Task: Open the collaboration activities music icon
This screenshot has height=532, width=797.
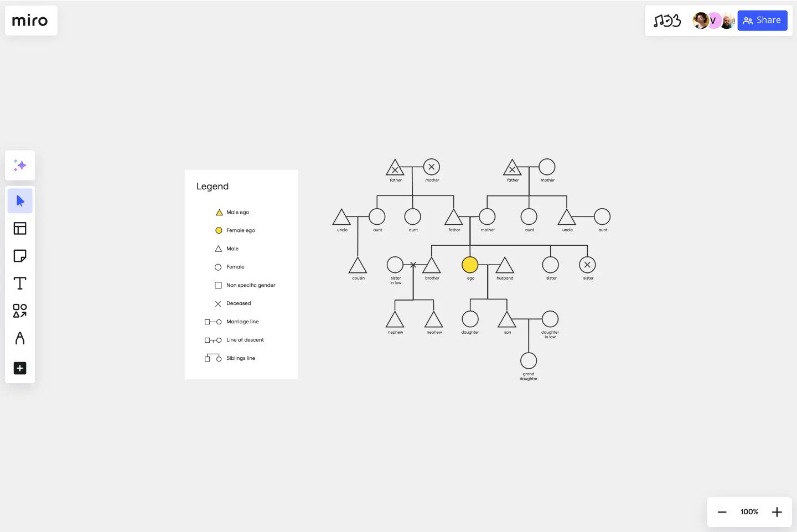Action: click(x=667, y=21)
